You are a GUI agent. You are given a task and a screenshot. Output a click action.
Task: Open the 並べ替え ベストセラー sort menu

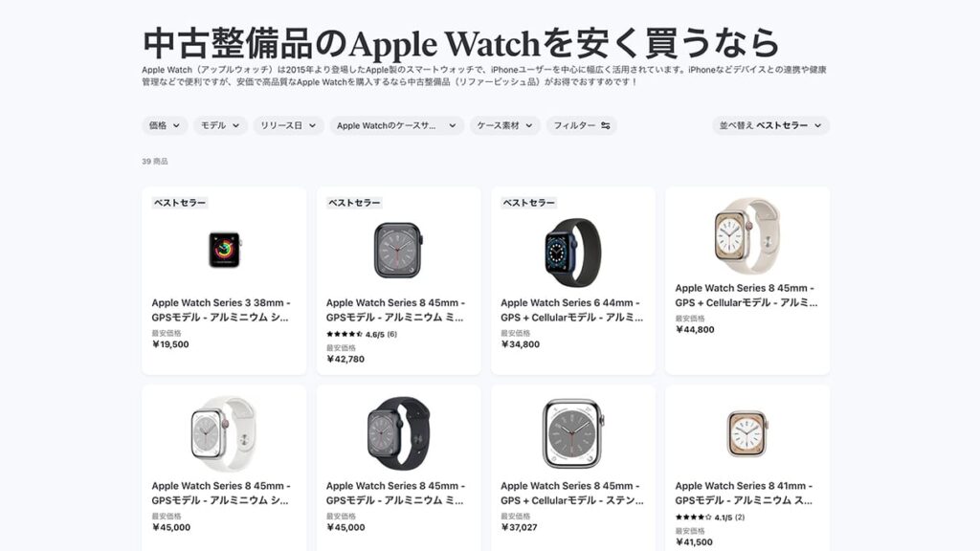tap(770, 125)
